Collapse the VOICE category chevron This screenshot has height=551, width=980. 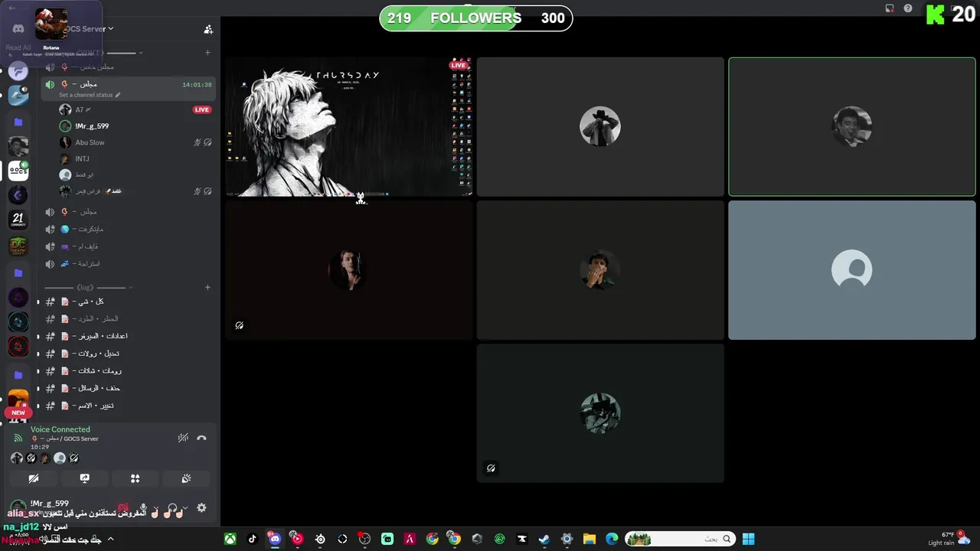[x=140, y=53]
